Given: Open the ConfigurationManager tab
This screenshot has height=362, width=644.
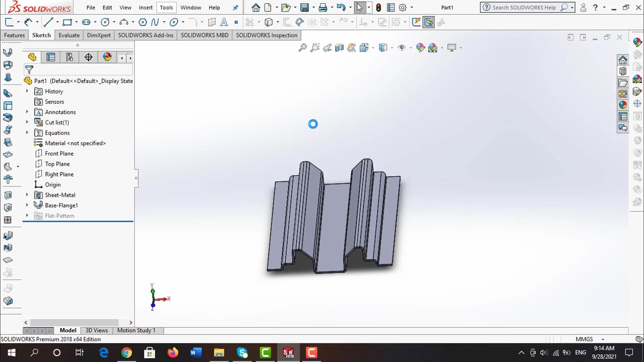Looking at the screenshot, I should [69, 57].
